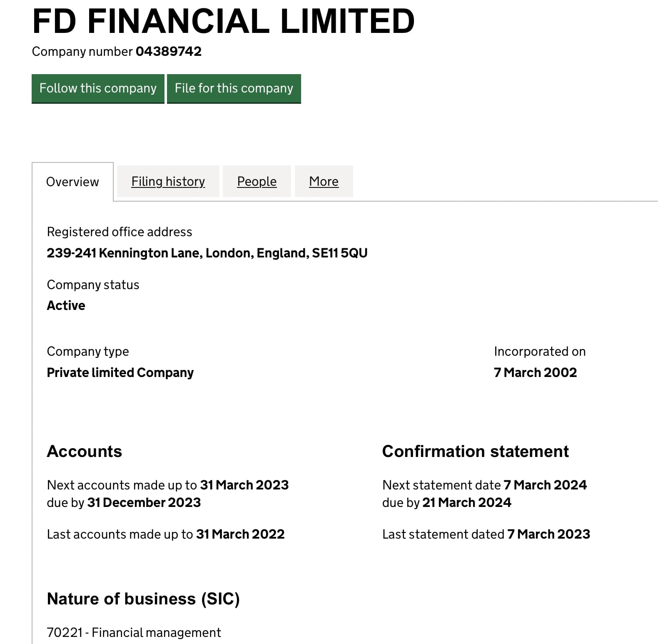Viewport: 658px width, 644px height.
Task: Select SIC code 70221 Financial management
Action: click(x=134, y=632)
